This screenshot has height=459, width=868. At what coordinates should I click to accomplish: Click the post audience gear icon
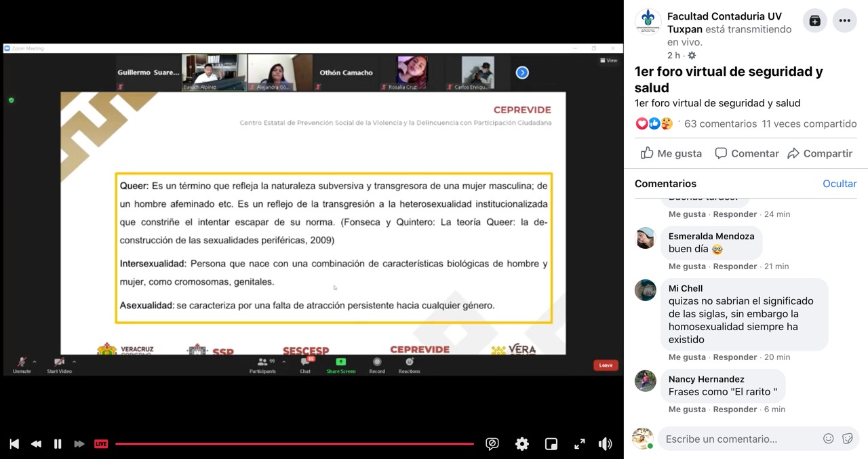(x=692, y=56)
